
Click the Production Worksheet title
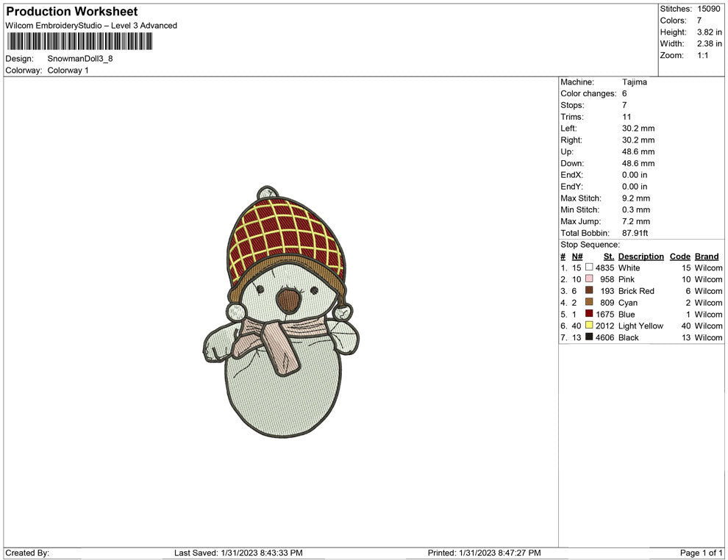71,11
